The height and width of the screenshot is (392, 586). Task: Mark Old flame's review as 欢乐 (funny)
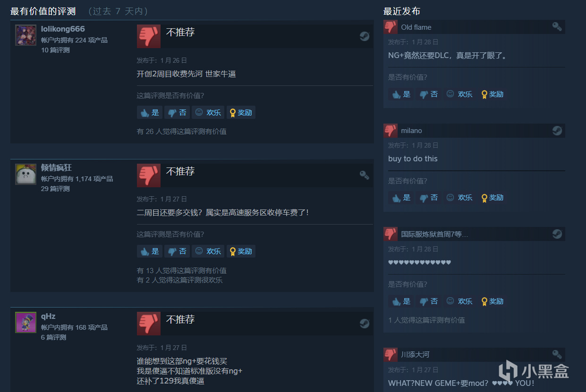[x=459, y=94]
